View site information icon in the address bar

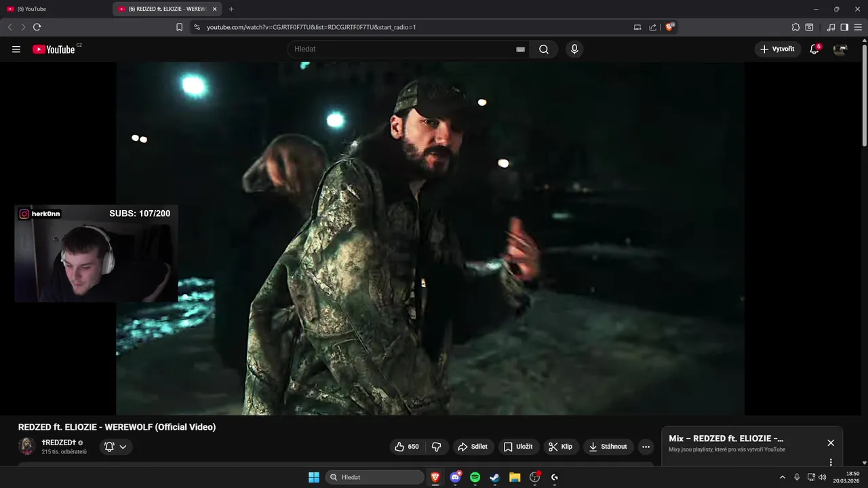click(197, 27)
